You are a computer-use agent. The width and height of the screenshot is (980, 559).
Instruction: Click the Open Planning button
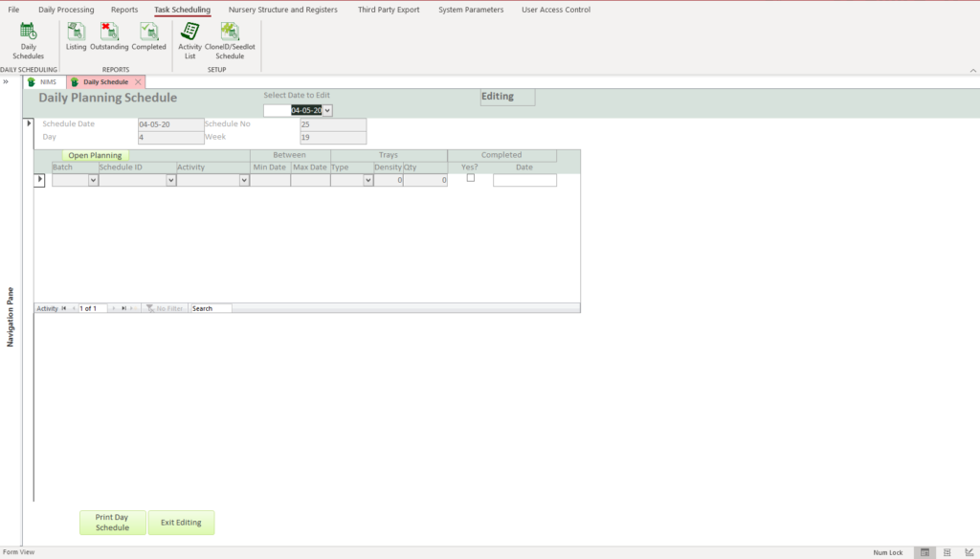point(95,155)
